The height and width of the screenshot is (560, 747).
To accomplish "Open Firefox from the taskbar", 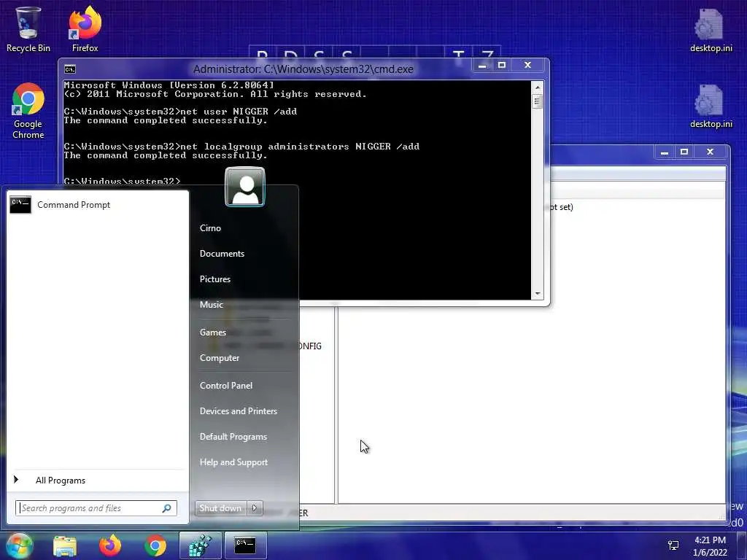I will (x=110, y=545).
